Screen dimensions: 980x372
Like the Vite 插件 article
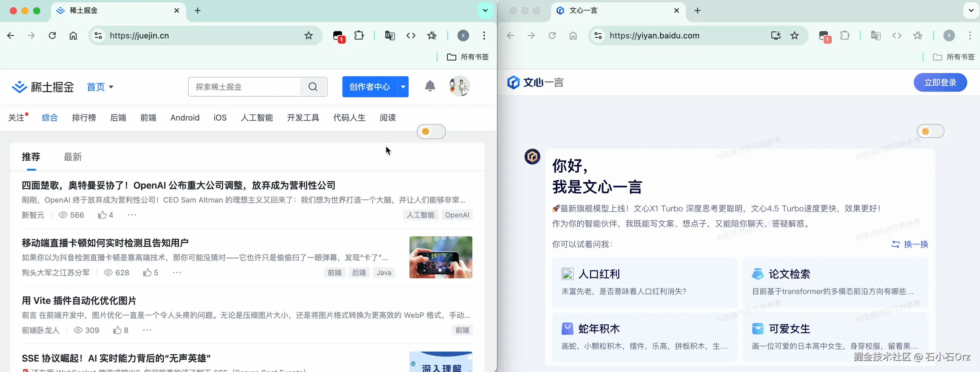(x=121, y=330)
